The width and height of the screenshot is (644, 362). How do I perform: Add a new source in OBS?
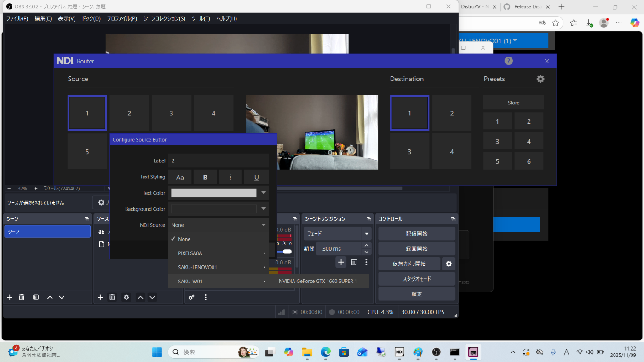click(100, 297)
